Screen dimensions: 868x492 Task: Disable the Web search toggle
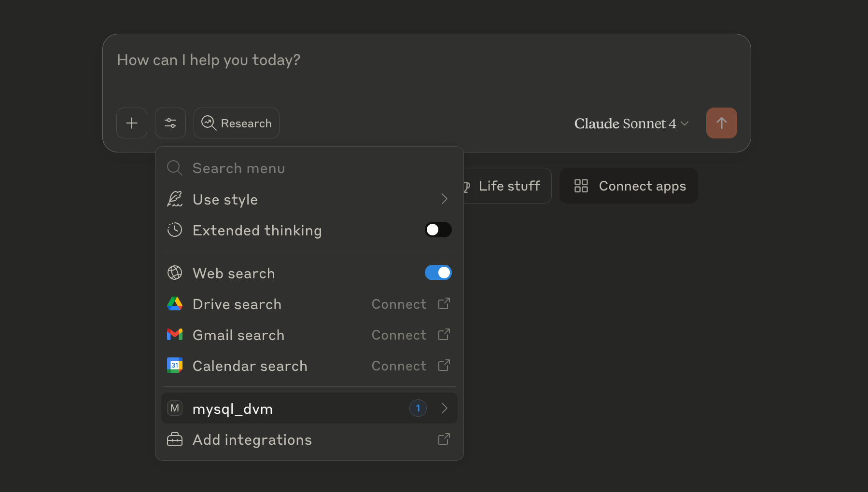(438, 273)
